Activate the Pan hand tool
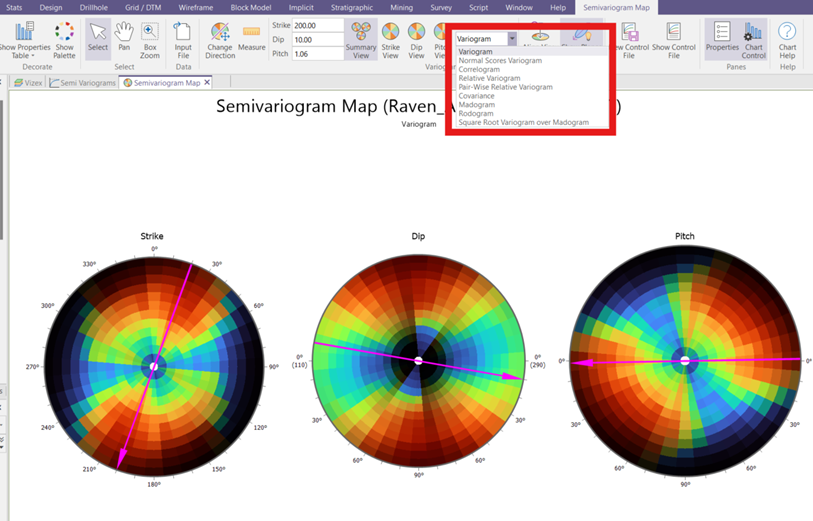 (124, 38)
